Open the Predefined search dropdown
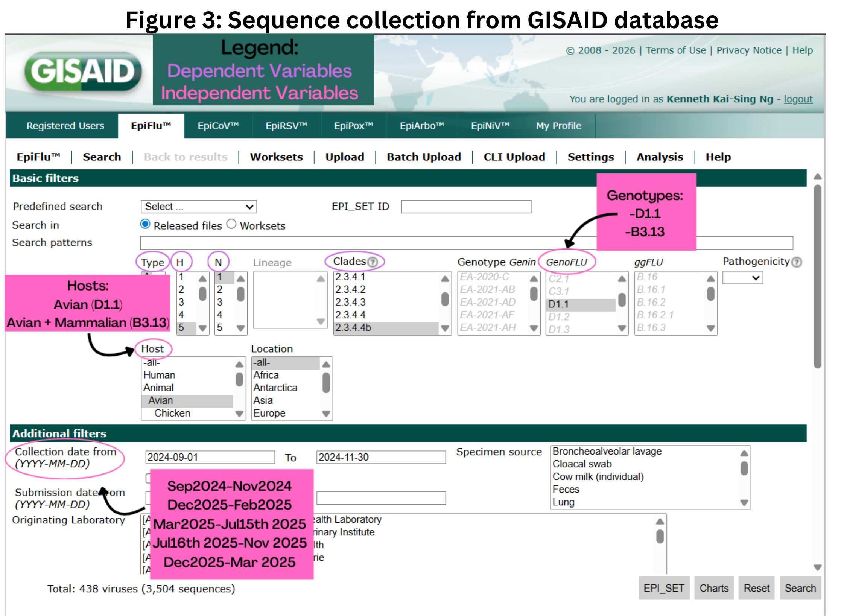Screen dimensions: 844x616 coord(199,207)
